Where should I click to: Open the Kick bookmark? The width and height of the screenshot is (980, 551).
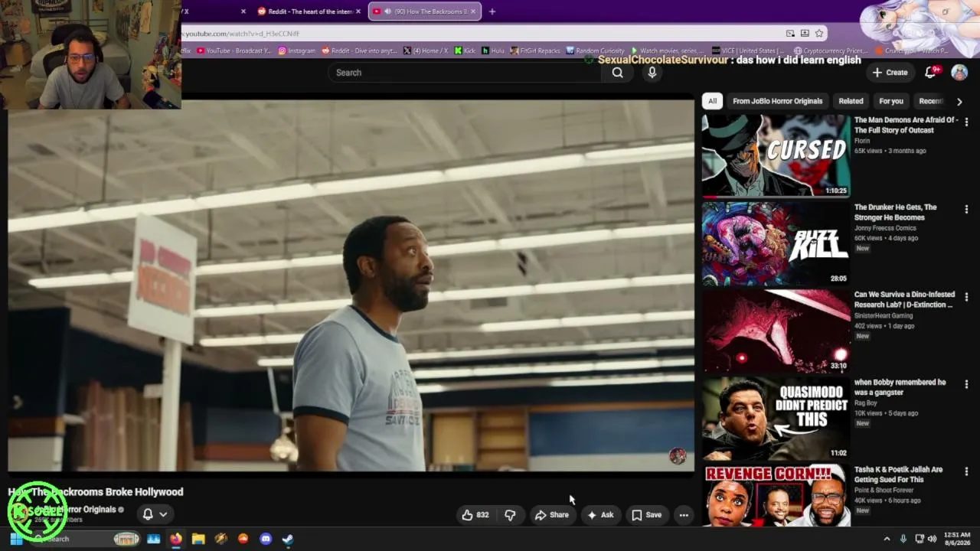(465, 51)
